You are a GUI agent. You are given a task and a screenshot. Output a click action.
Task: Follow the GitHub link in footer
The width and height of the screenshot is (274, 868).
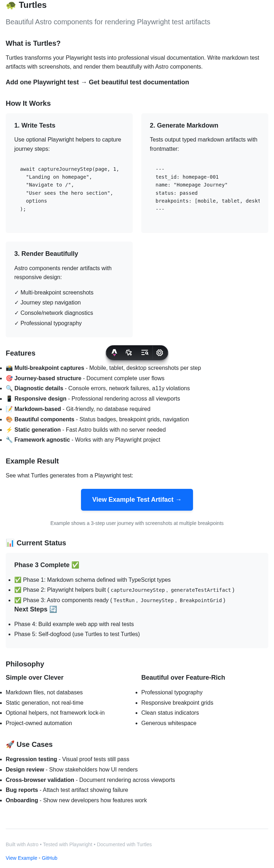coord(50,858)
